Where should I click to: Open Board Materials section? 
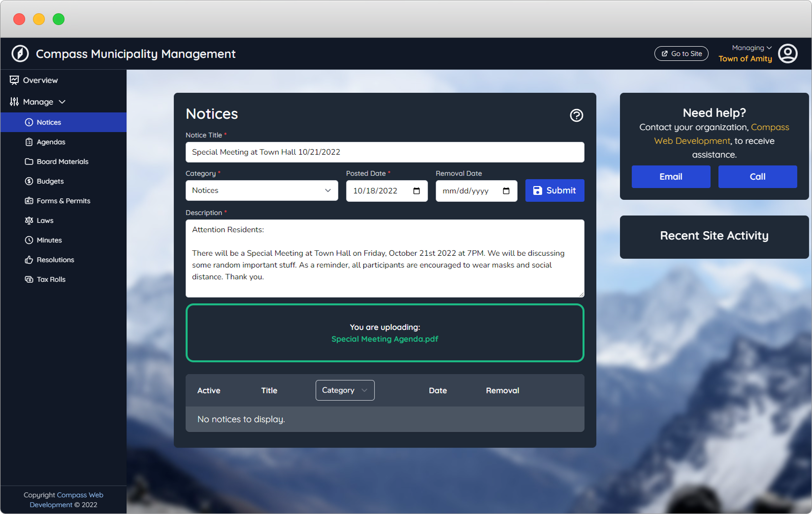click(x=62, y=162)
